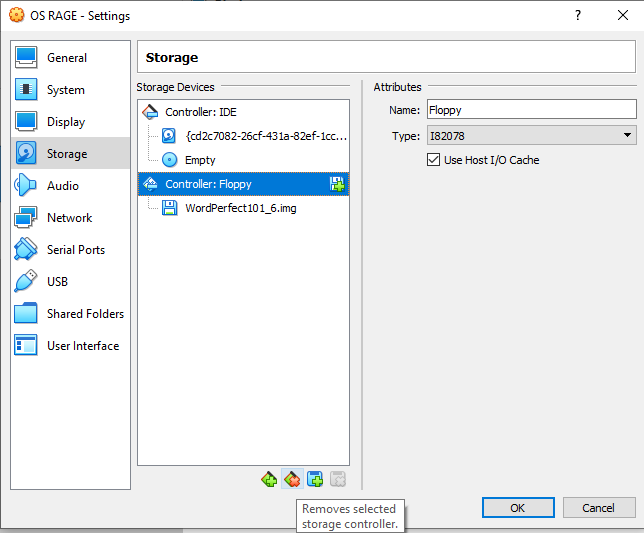Click the add storage attachment icon below the list

315,480
